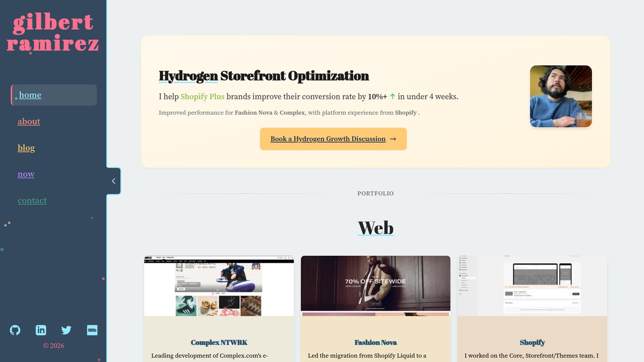Viewport: 644px width, 362px height.
Task: Open the blog page
Action: coord(26,147)
